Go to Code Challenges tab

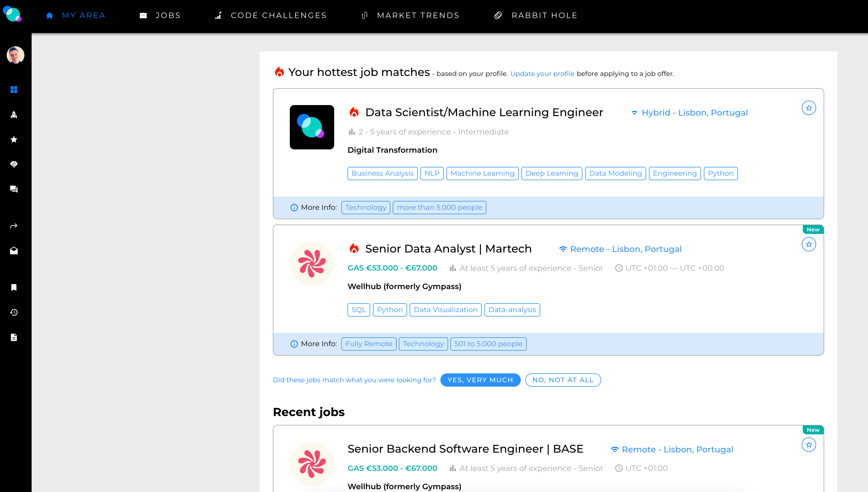tap(271, 16)
